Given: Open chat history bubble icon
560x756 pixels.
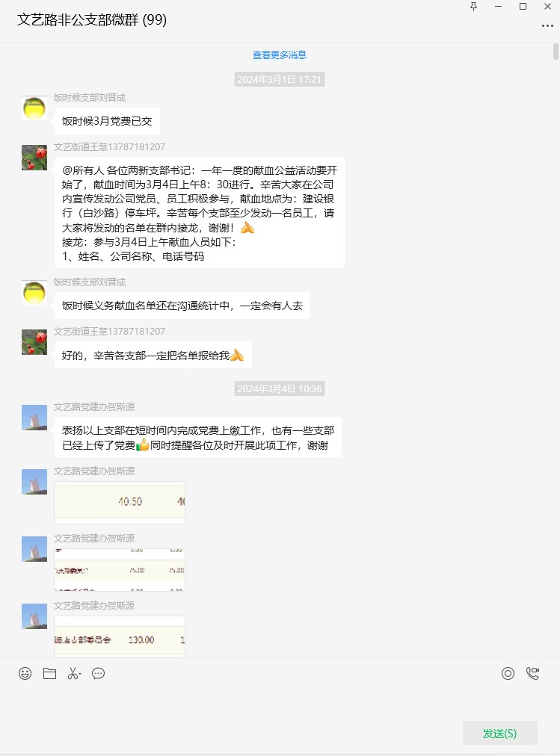Looking at the screenshot, I should click(99, 673).
